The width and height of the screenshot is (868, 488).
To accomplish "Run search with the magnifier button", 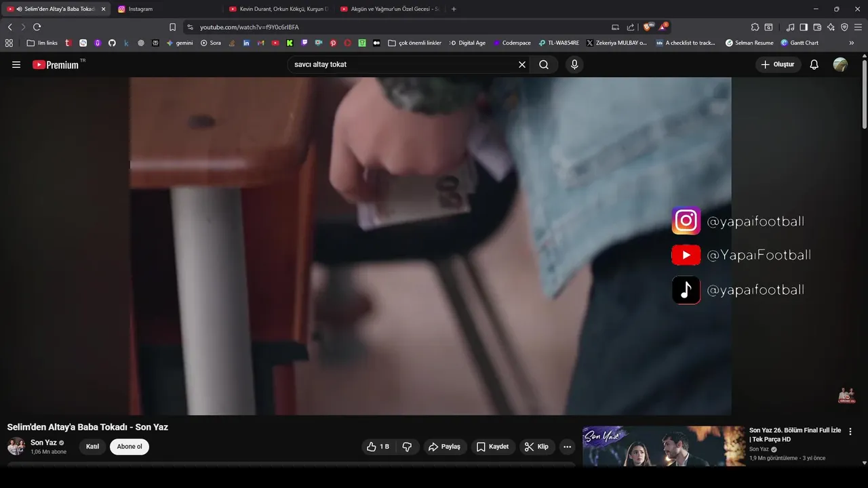I will click(544, 64).
